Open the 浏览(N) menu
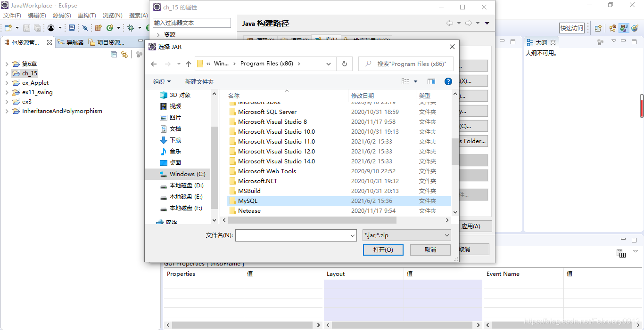 point(112,16)
